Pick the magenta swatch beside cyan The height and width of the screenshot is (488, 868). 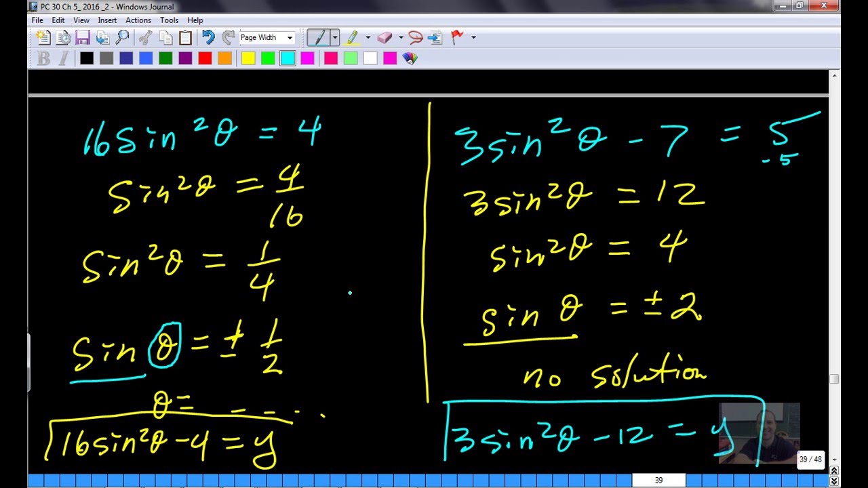pos(307,58)
